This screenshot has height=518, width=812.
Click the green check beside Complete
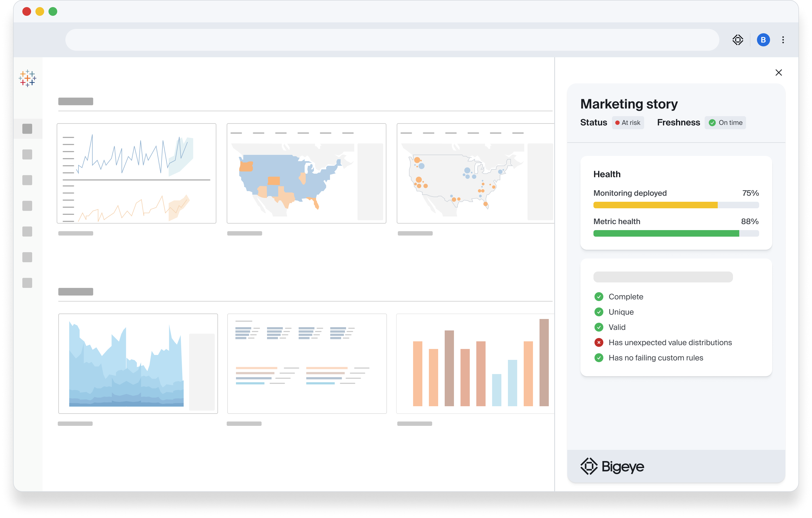point(599,296)
